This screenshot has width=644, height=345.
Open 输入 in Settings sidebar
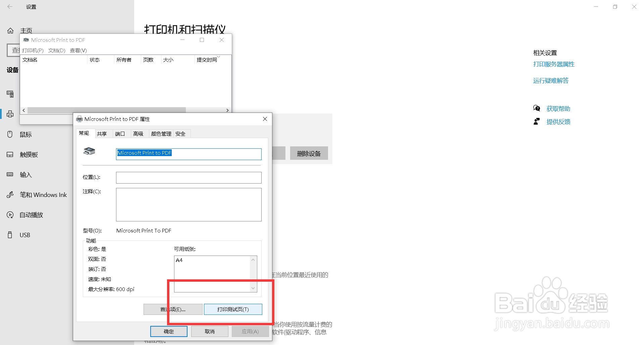pos(25,175)
